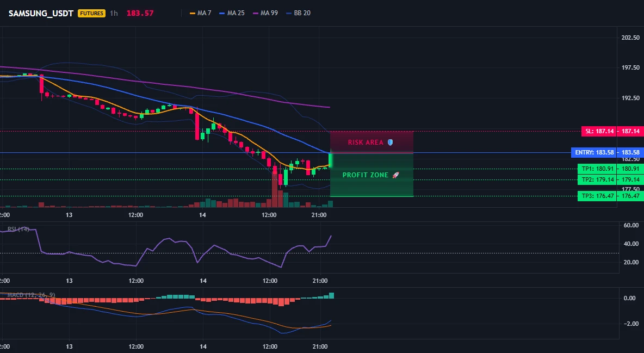The image size is (644, 353).
Task: Click the 187.14 price axis tag
Action: click(x=630, y=132)
